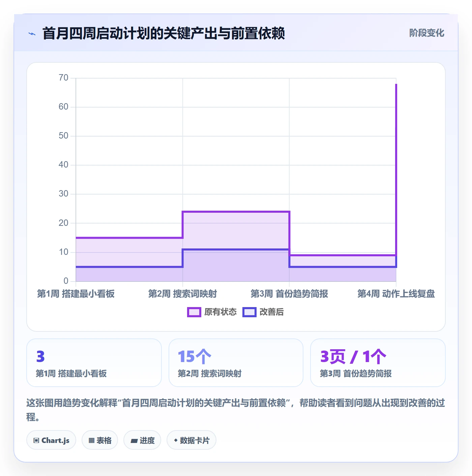Open the stat card showing 3
472x476 pixels.
[94, 363]
